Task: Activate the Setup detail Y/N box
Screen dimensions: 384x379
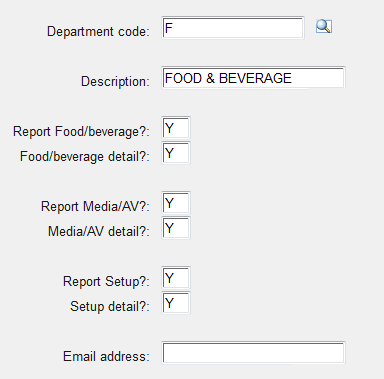Action: [176, 303]
